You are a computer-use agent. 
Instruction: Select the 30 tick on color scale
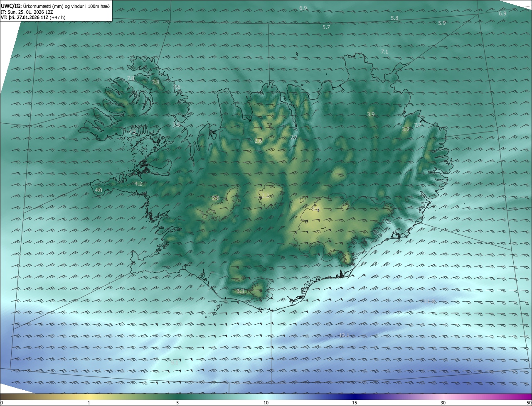click(443, 403)
